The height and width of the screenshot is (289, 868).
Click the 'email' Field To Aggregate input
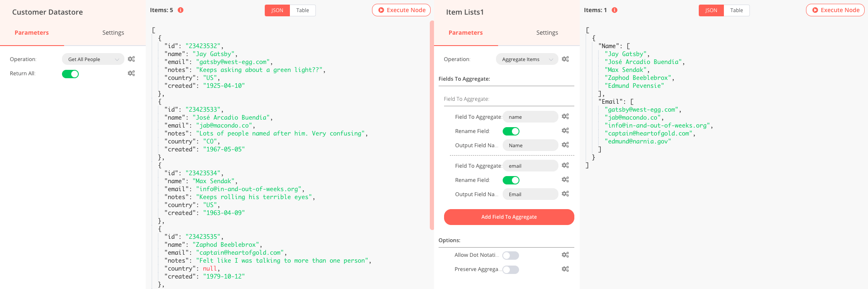pyautogui.click(x=530, y=166)
